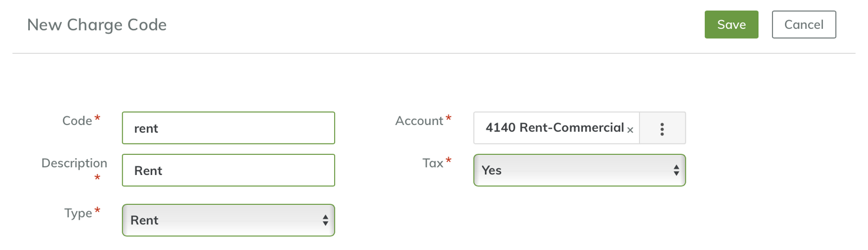Image resolution: width=868 pixels, height=250 pixels.
Task: Focus the Description text field
Action: tap(228, 171)
